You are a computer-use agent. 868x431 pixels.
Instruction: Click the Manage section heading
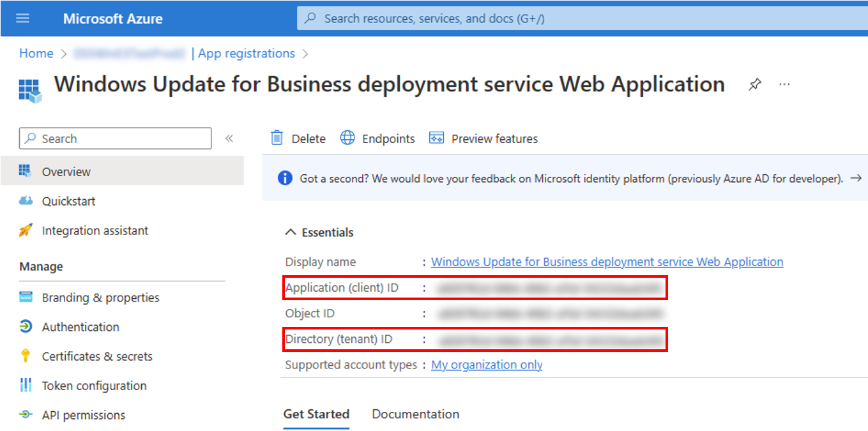tap(41, 266)
